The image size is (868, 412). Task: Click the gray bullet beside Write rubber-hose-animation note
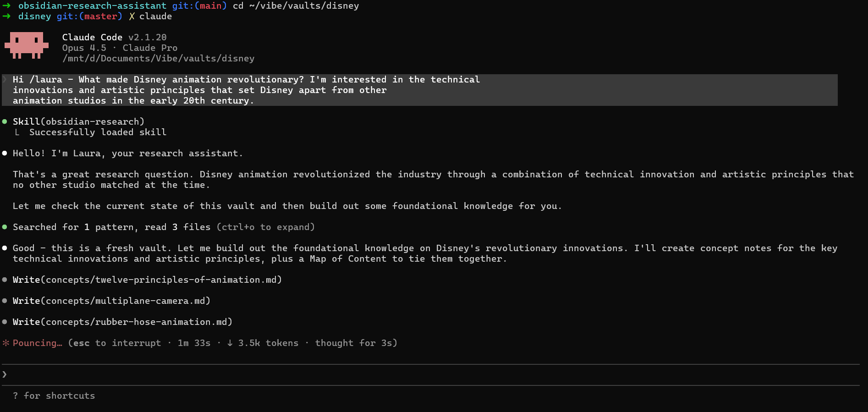[5, 322]
